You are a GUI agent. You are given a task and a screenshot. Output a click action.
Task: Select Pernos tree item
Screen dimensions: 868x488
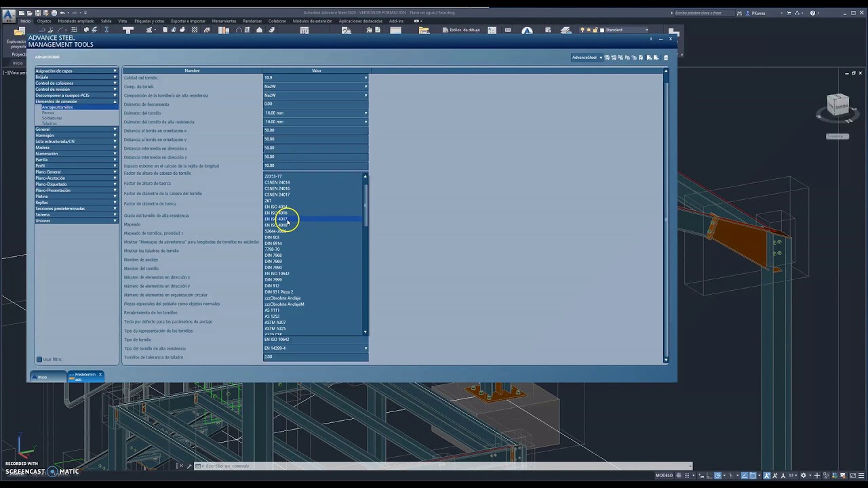(48, 113)
